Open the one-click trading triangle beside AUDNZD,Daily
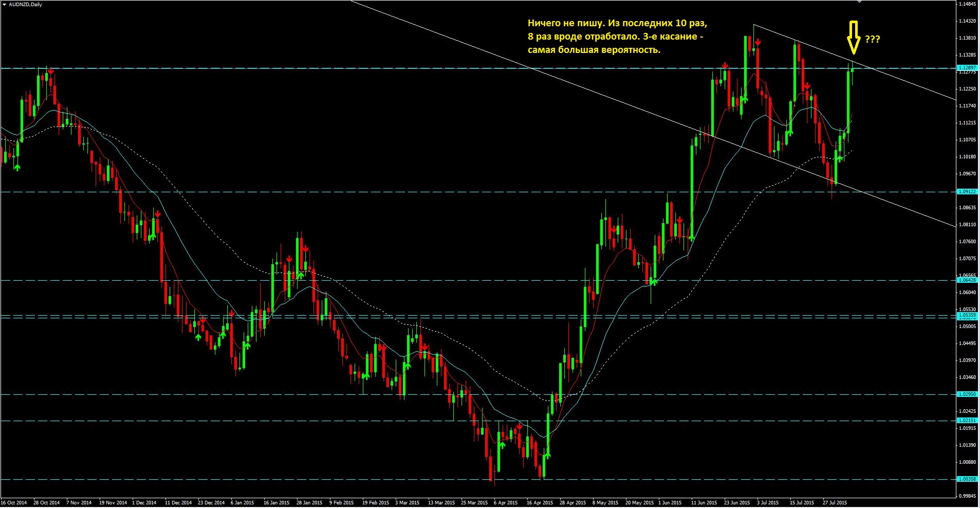Screen dimensions: 980x508 [x=5, y=4]
